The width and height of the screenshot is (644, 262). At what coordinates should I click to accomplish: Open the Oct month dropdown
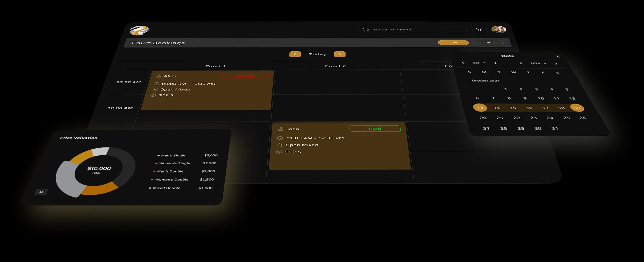(479, 63)
